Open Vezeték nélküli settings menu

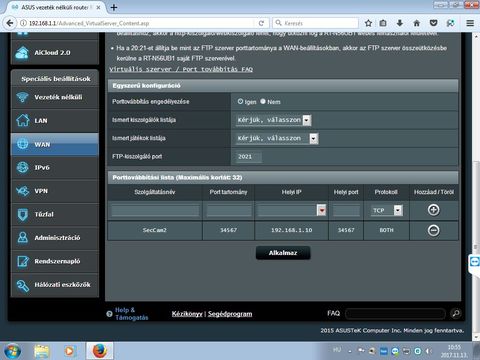[55, 97]
